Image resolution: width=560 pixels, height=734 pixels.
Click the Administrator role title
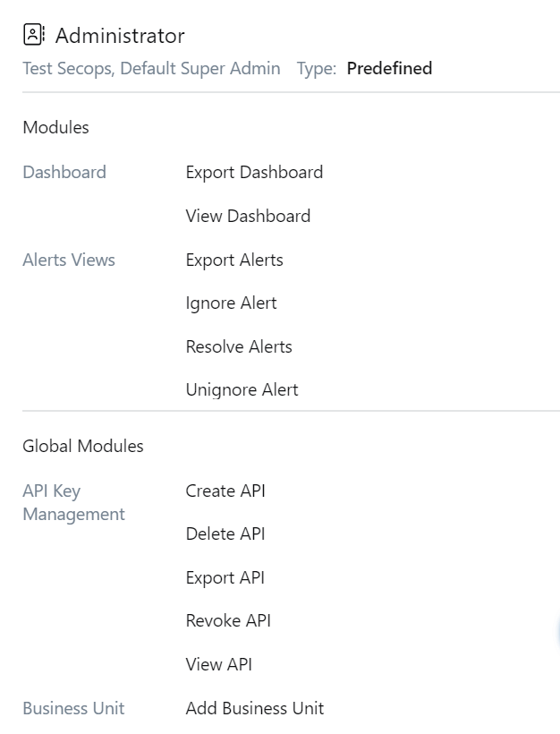coord(119,36)
